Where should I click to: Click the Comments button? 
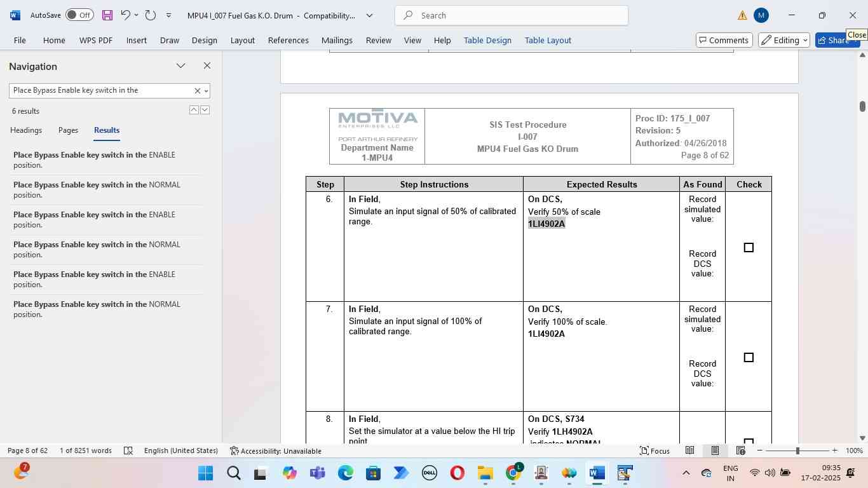724,40
